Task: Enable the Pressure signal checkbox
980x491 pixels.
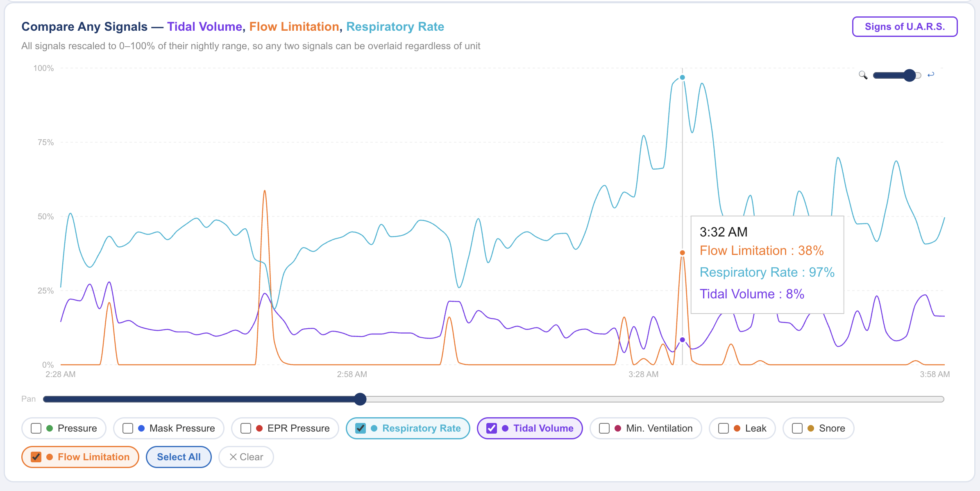Action: (36, 428)
